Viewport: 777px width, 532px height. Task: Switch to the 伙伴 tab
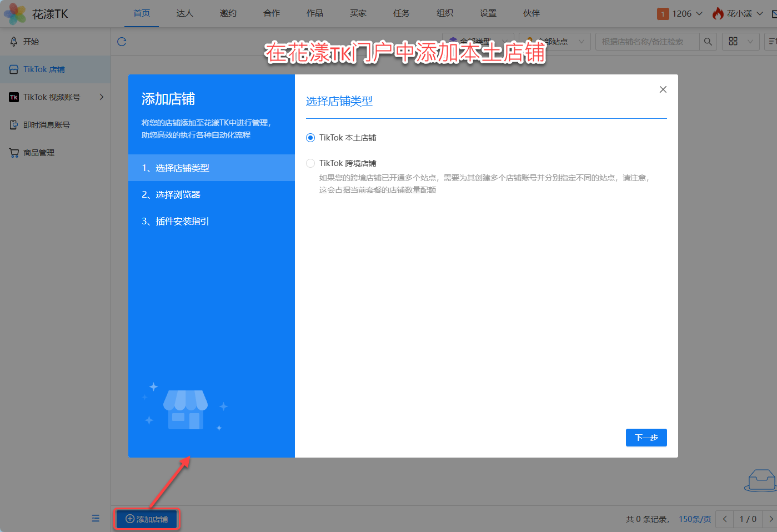click(x=532, y=13)
